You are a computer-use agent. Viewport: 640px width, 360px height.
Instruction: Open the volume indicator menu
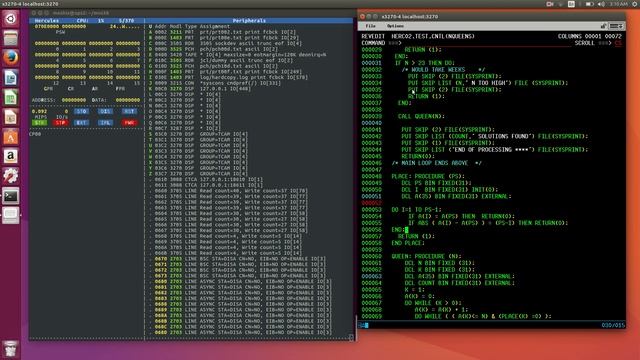601,4
